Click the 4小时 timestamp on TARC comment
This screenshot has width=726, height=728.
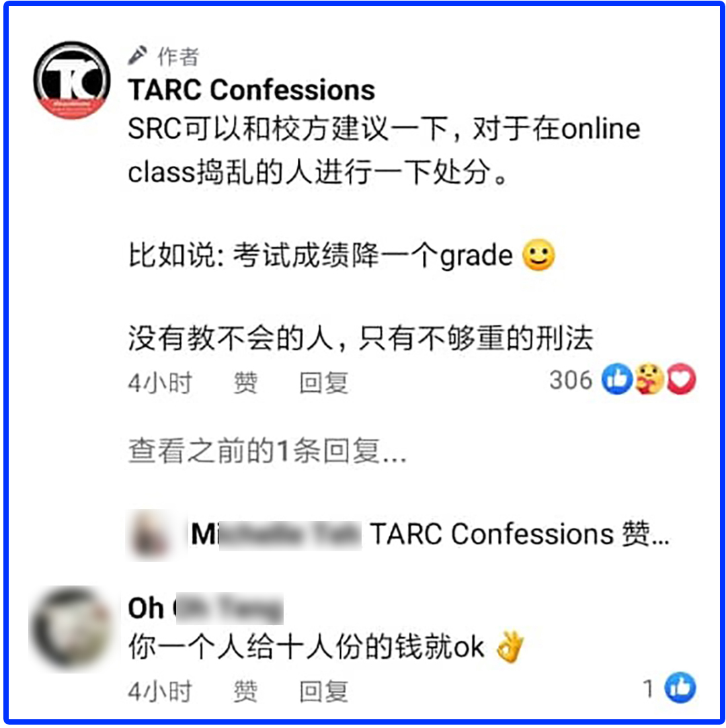pos(160,383)
